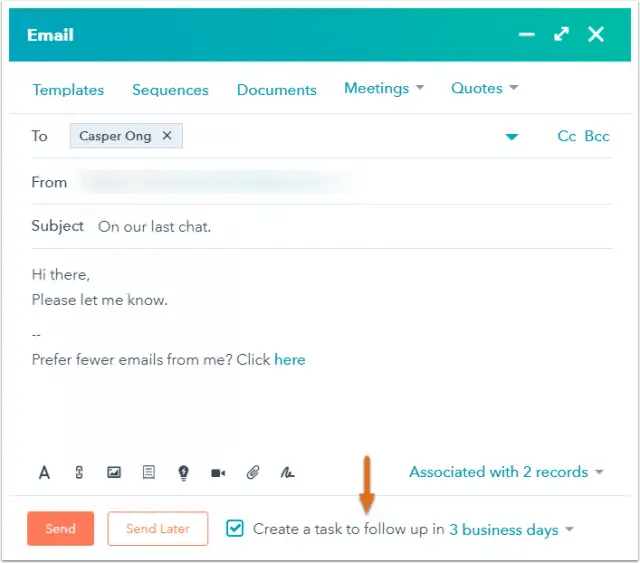Open text formatting options (A icon)
This screenshot has height=563, width=640.
pyautogui.click(x=44, y=473)
